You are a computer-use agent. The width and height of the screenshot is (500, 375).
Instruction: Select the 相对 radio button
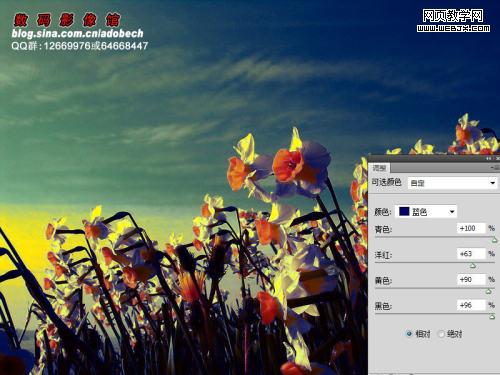click(409, 333)
